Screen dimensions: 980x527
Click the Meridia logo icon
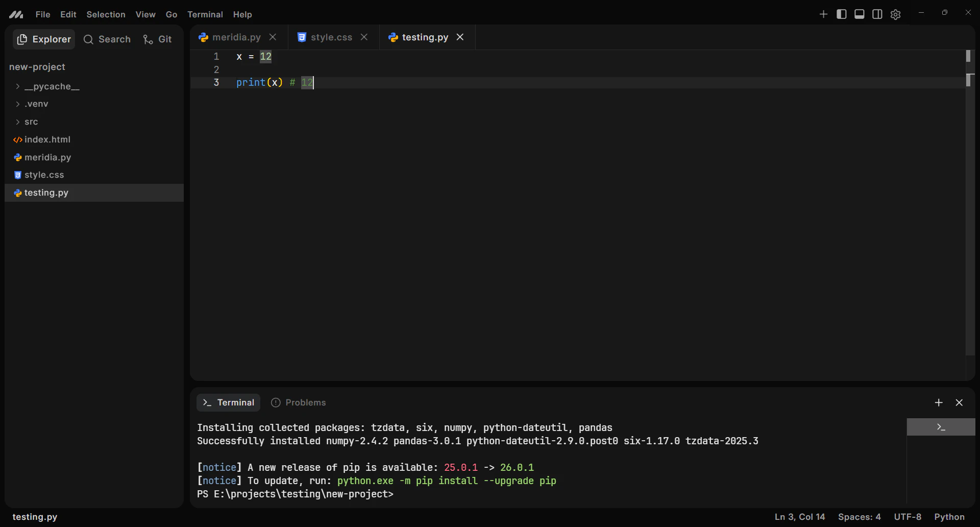coord(16,15)
